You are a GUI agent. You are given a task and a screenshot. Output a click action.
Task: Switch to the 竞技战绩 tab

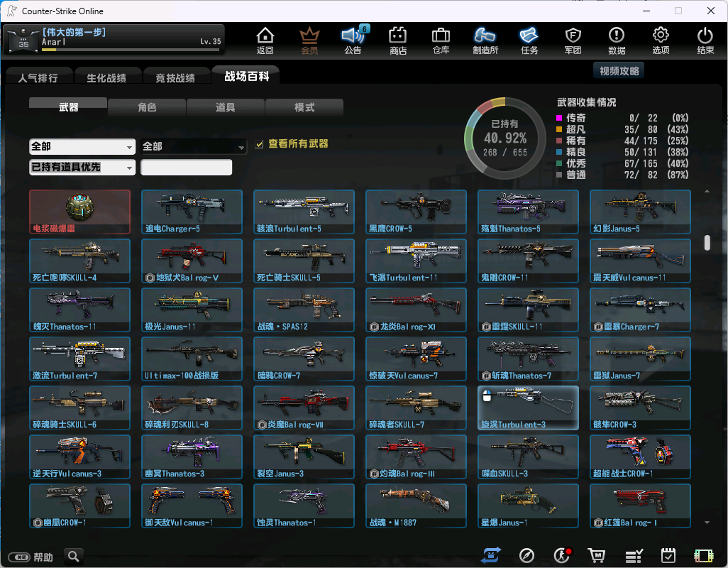coord(175,77)
